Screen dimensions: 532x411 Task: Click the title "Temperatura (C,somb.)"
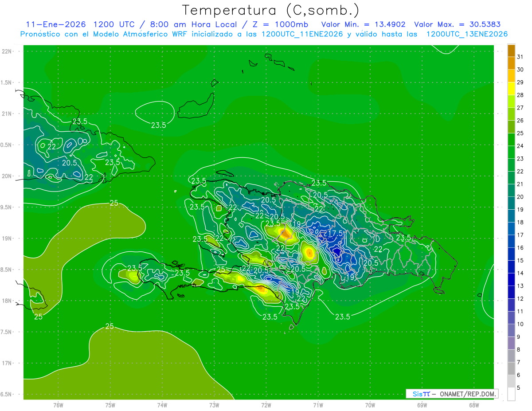pos(271,11)
